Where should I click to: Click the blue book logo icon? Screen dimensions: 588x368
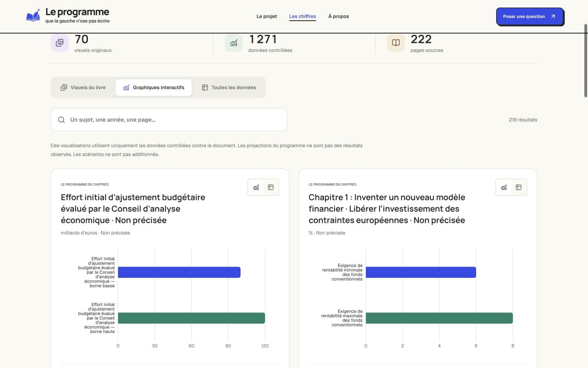(x=33, y=16)
